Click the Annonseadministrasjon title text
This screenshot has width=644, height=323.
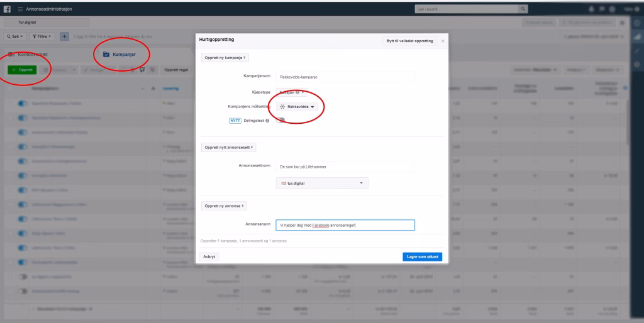point(49,9)
